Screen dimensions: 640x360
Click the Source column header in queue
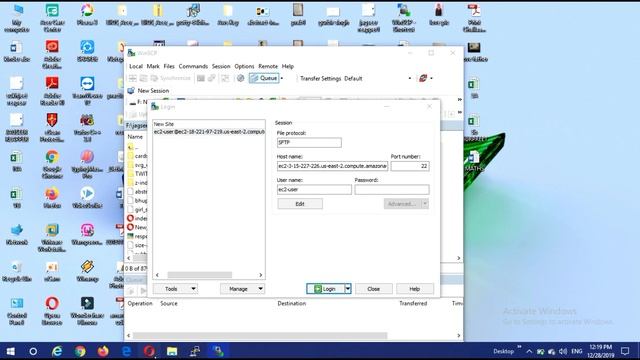point(169,303)
